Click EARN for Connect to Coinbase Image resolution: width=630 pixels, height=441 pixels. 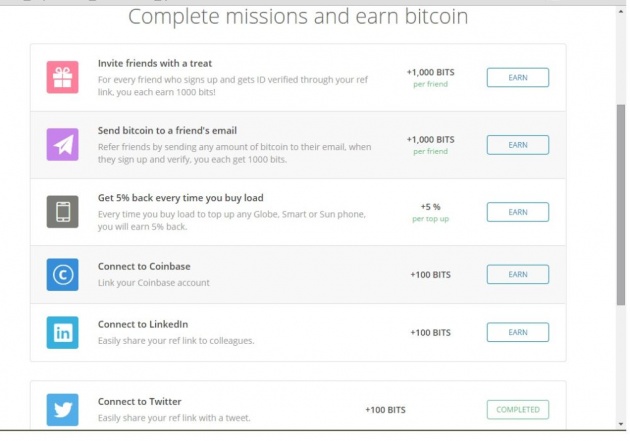518,274
